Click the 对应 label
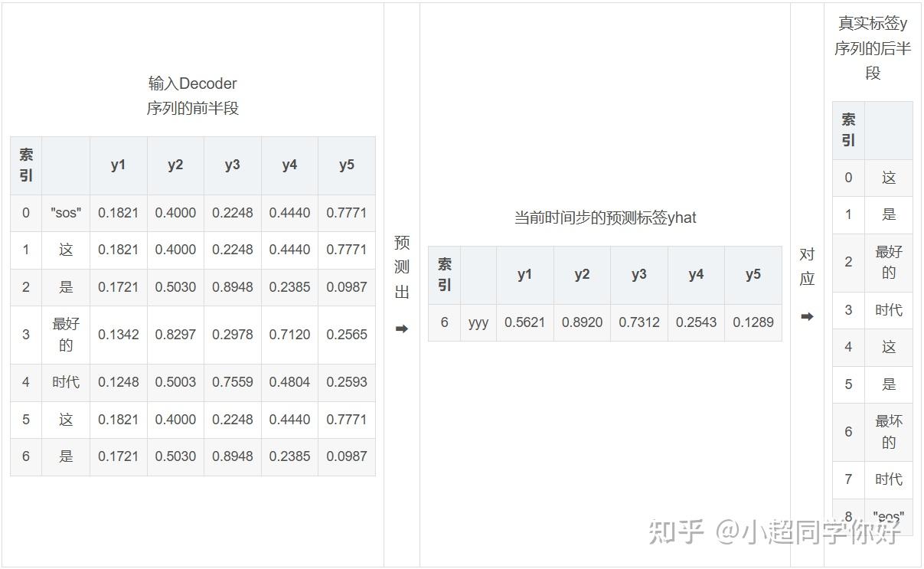Screen dimensions: 924x569 click(807, 267)
